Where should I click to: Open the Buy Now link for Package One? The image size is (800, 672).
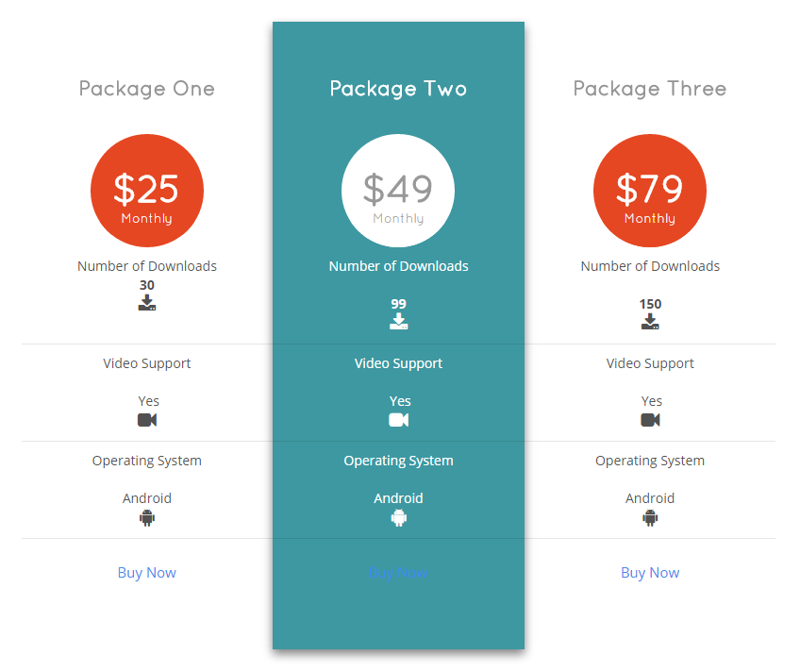pos(147,573)
